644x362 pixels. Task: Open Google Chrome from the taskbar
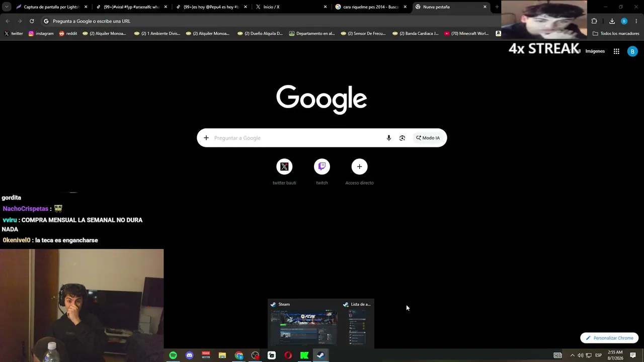[x=239, y=355]
